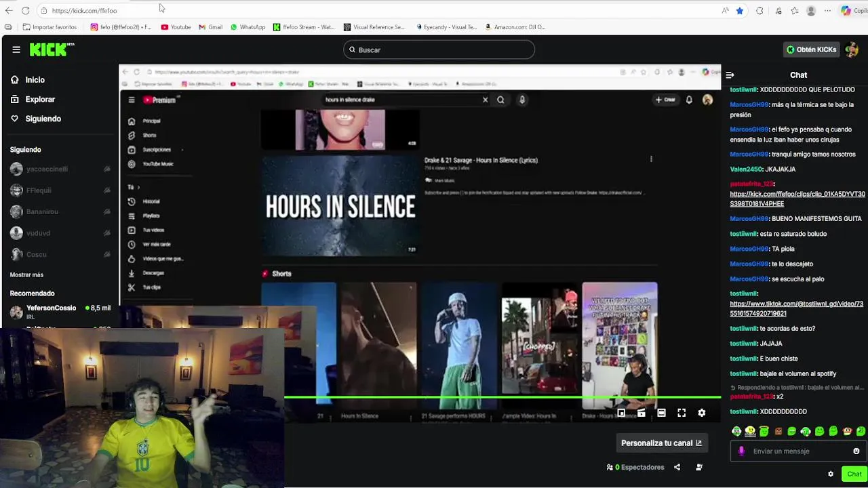Open the Copilot button in browser

tap(854, 11)
